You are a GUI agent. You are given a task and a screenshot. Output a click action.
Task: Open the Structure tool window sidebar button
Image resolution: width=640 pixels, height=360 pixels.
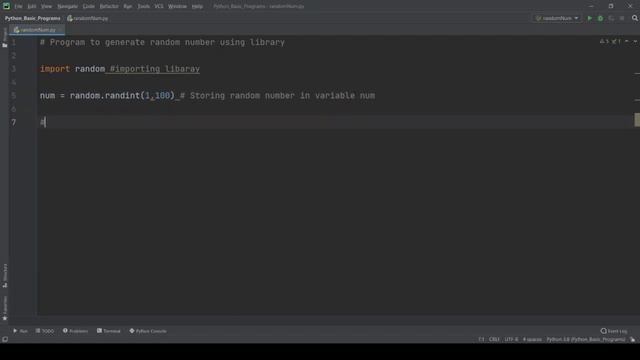pyautogui.click(x=5, y=276)
